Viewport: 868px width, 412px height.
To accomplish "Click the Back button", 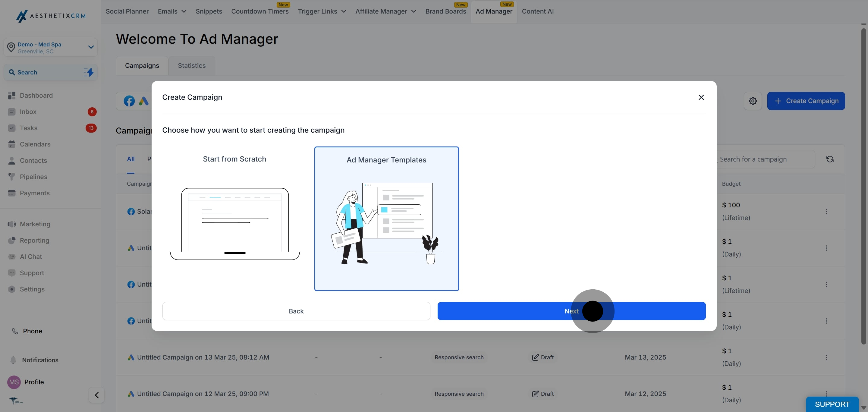I will [296, 311].
